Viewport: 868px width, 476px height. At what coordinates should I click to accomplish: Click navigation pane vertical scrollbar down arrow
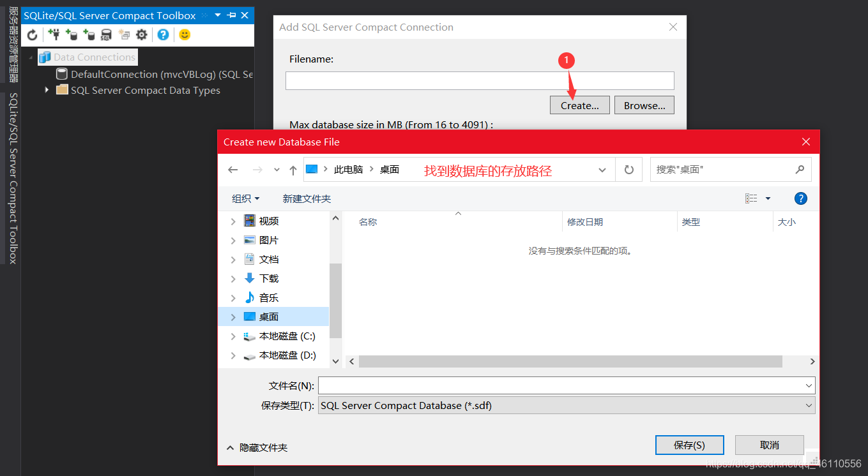coord(336,361)
